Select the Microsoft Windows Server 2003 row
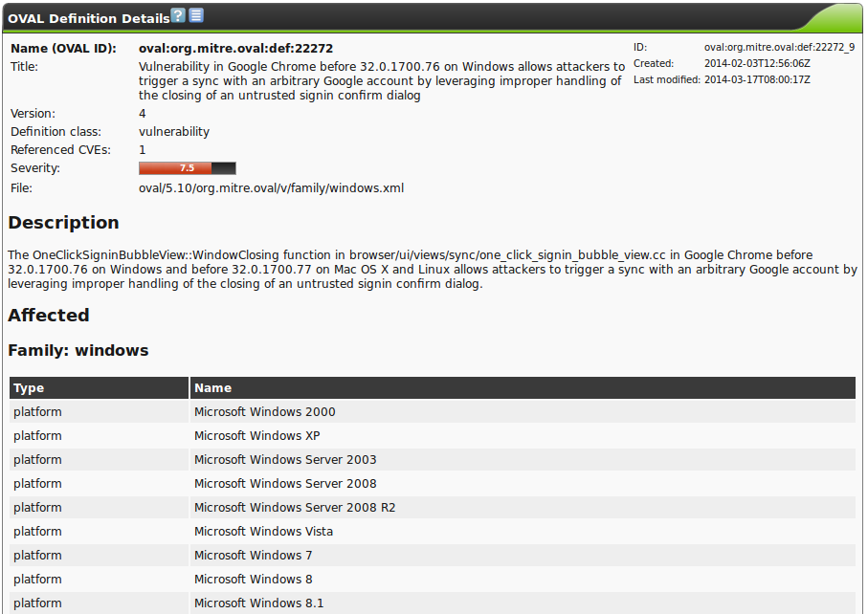Screen dimensions: 868x614 click(x=433, y=460)
